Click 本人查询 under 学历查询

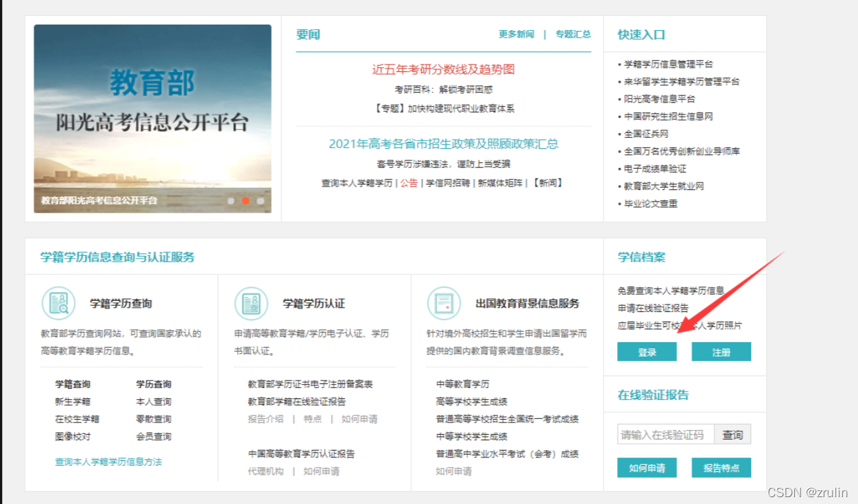point(154,402)
